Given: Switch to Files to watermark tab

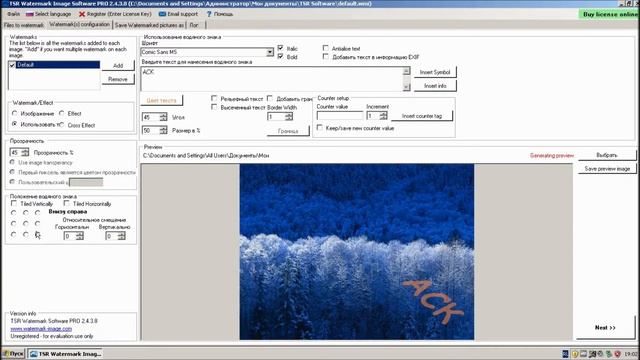Looking at the screenshot, I should point(23,25).
